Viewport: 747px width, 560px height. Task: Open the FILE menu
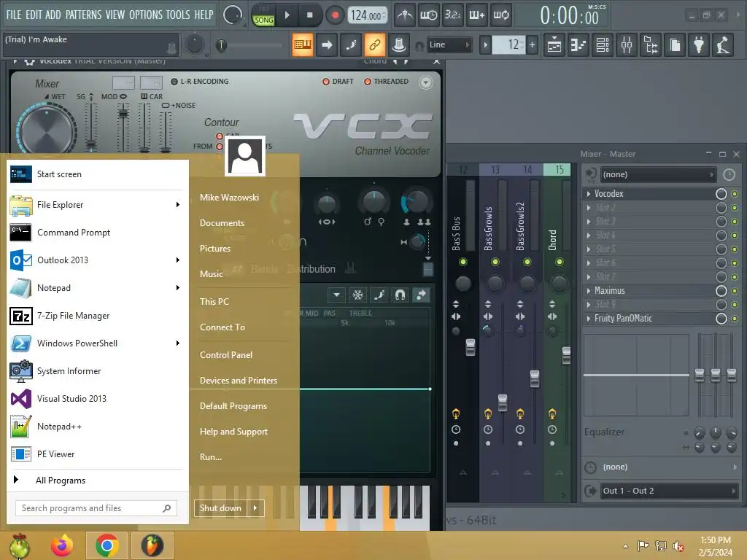[13, 15]
